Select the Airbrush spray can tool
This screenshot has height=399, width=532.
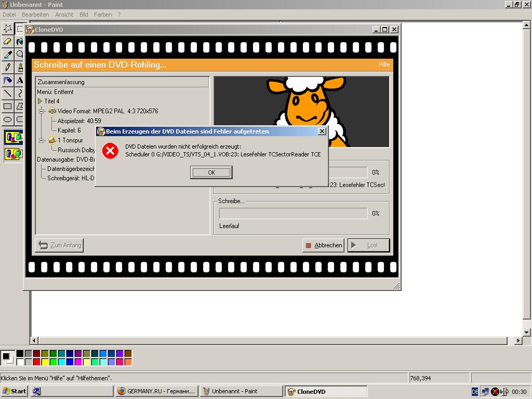[x=7, y=80]
